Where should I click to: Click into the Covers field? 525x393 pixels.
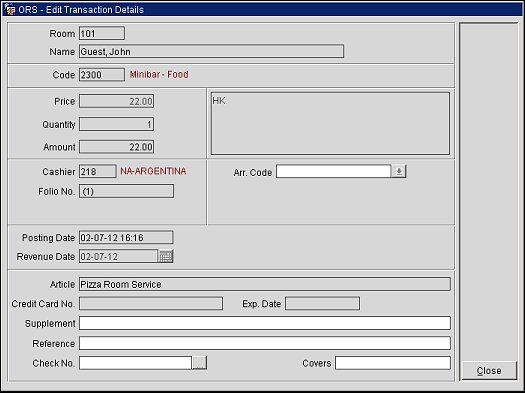393,363
